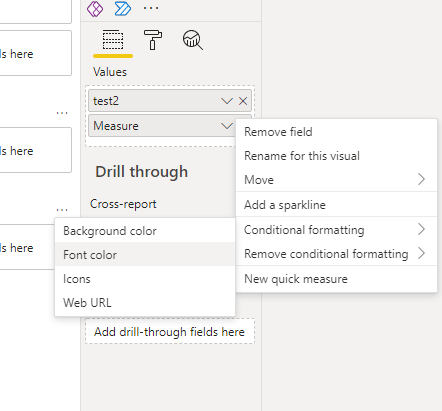Open more visuals ellipsis at top
This screenshot has height=411, width=442.
point(151,8)
